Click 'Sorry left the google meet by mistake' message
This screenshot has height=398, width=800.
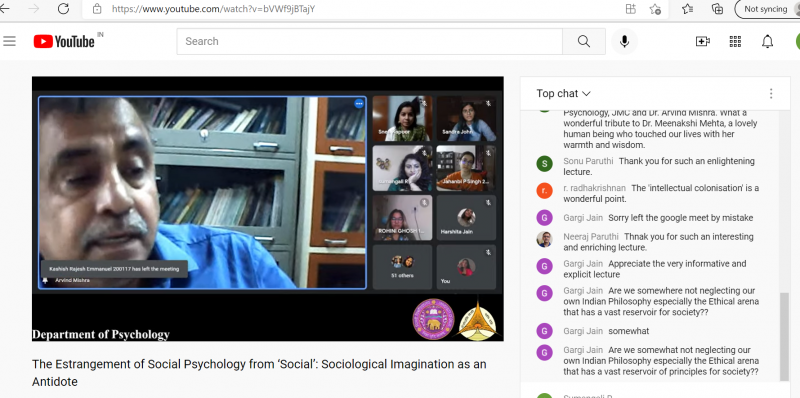[681, 218]
